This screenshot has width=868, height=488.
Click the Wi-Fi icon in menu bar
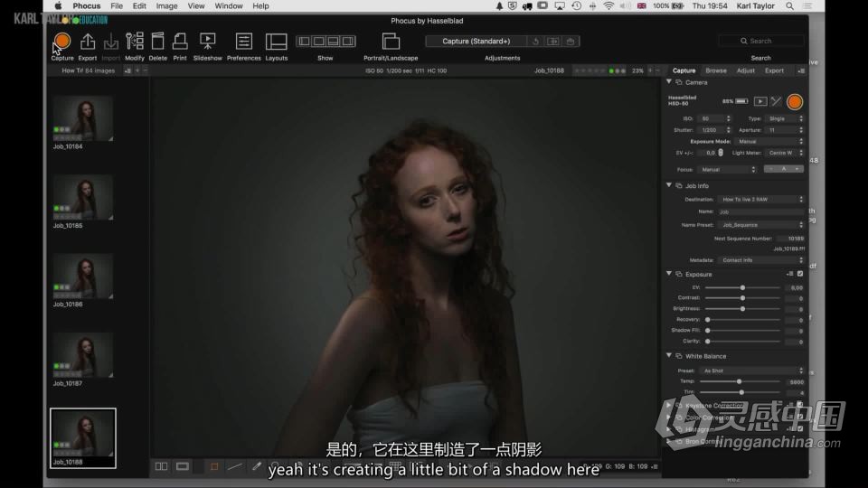point(609,6)
